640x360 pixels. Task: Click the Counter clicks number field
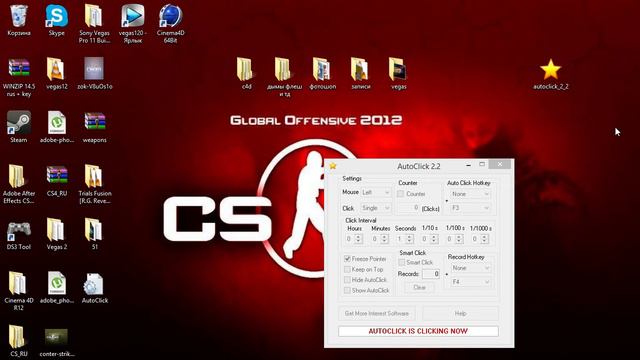tap(409, 208)
